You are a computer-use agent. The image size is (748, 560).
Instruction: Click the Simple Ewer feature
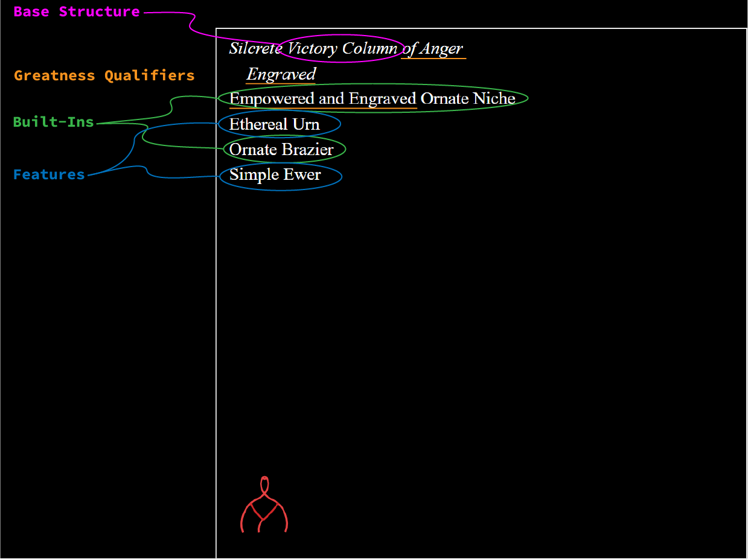tap(275, 175)
